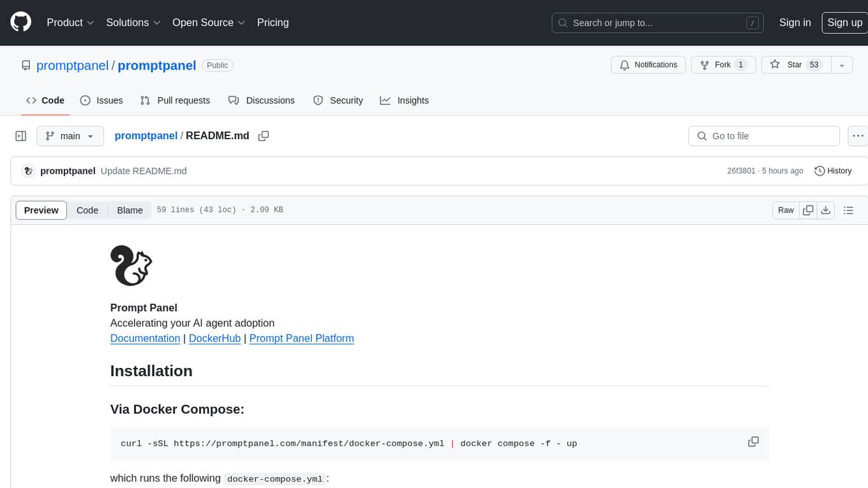
Task: Open GitHub homepage via Octocat logo
Action: click(x=20, y=22)
